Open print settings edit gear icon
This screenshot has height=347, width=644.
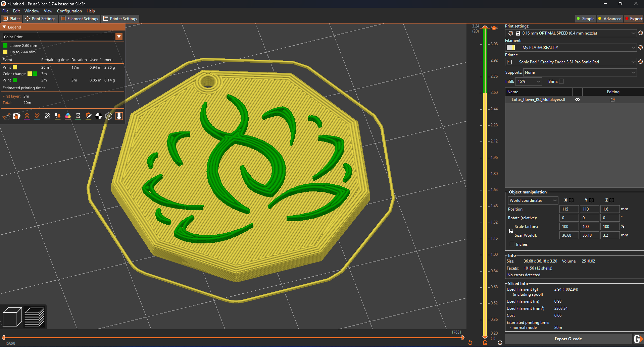click(x=641, y=33)
